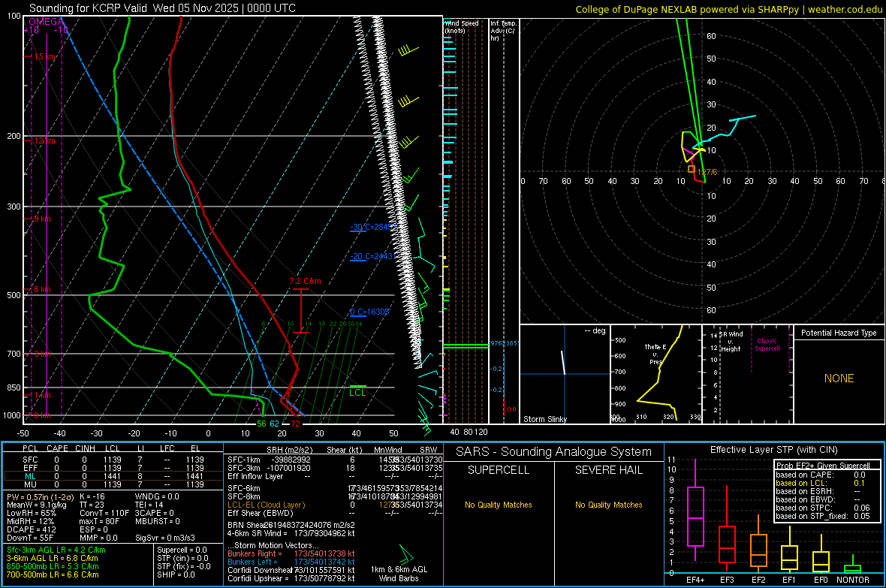Click the Bunkers Right storm motion label
The height and width of the screenshot is (588, 886).
click(x=255, y=553)
